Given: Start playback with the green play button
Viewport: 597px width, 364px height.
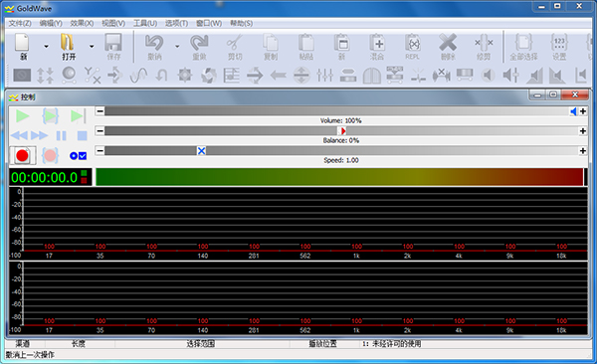Looking at the screenshot, I should [23, 115].
